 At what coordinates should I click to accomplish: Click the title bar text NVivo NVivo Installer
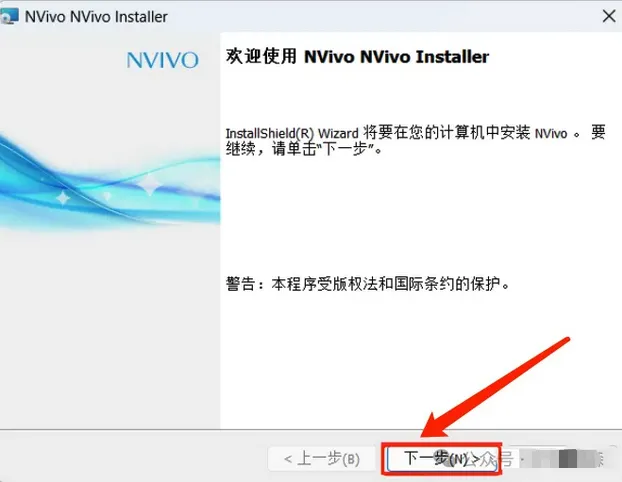coord(96,17)
